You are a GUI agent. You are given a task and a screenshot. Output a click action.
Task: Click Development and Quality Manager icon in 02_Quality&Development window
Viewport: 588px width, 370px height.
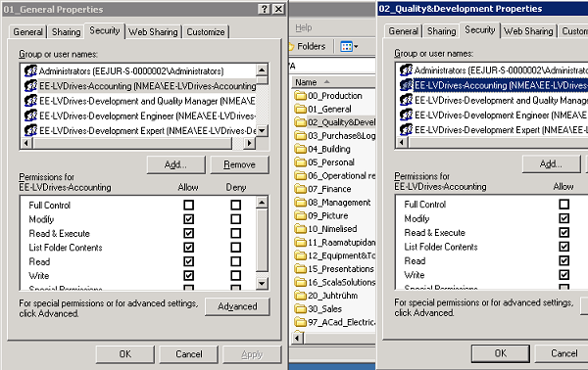[406, 100]
